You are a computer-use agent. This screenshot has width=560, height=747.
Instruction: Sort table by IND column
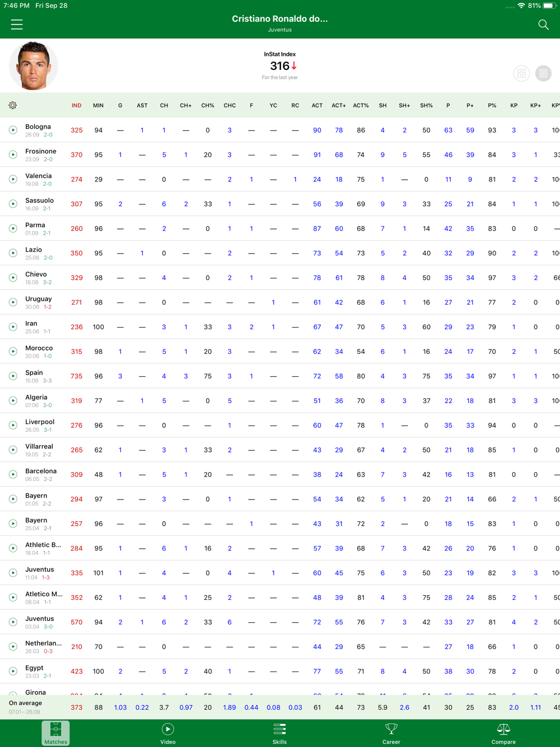(77, 105)
